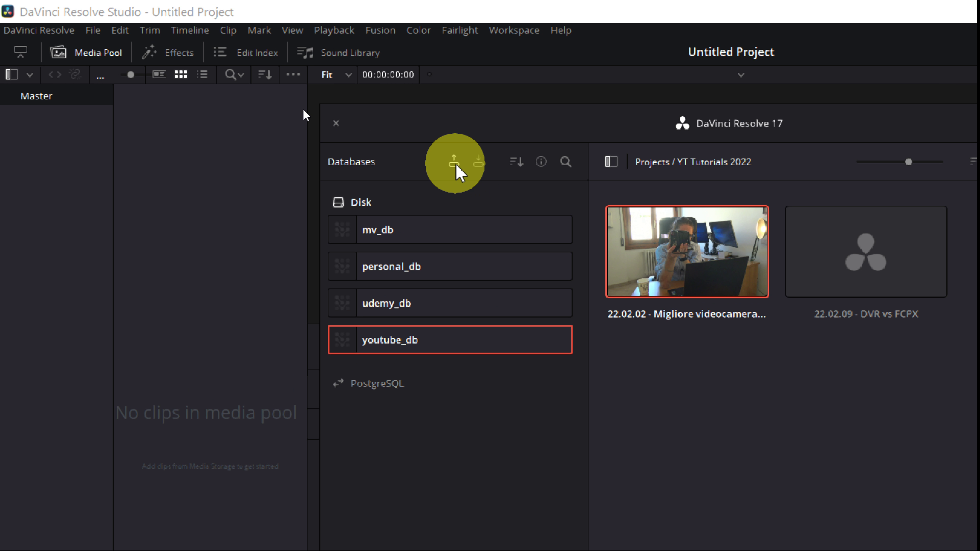Close the DaVinci Resolve 17 project manager

[336, 123]
